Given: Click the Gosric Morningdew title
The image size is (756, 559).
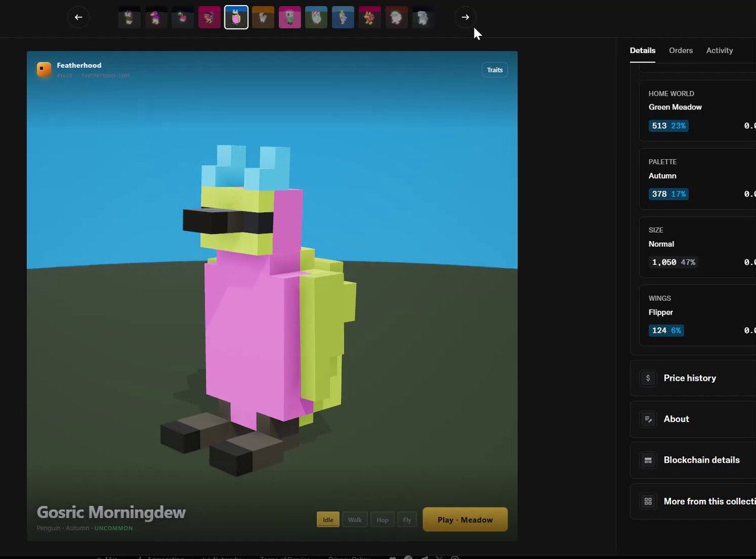Looking at the screenshot, I should [x=111, y=512].
